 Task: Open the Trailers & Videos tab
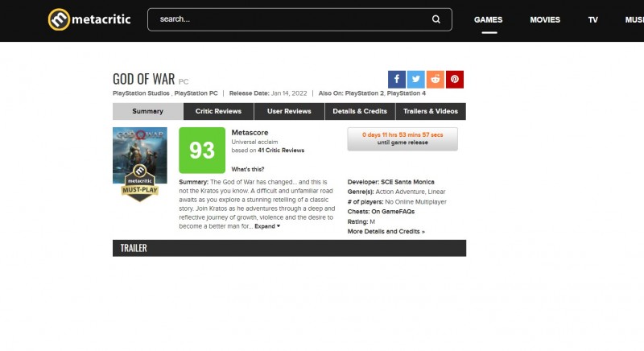[x=431, y=111]
